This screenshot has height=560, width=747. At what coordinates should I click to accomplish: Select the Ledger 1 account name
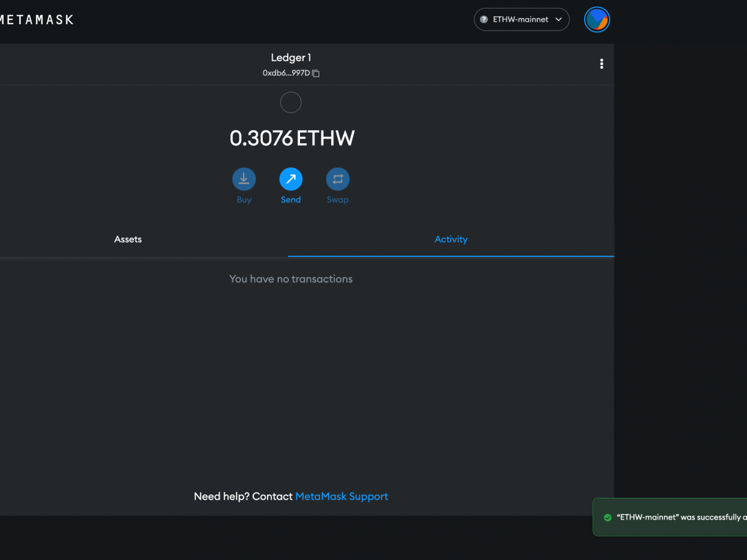pyautogui.click(x=291, y=57)
